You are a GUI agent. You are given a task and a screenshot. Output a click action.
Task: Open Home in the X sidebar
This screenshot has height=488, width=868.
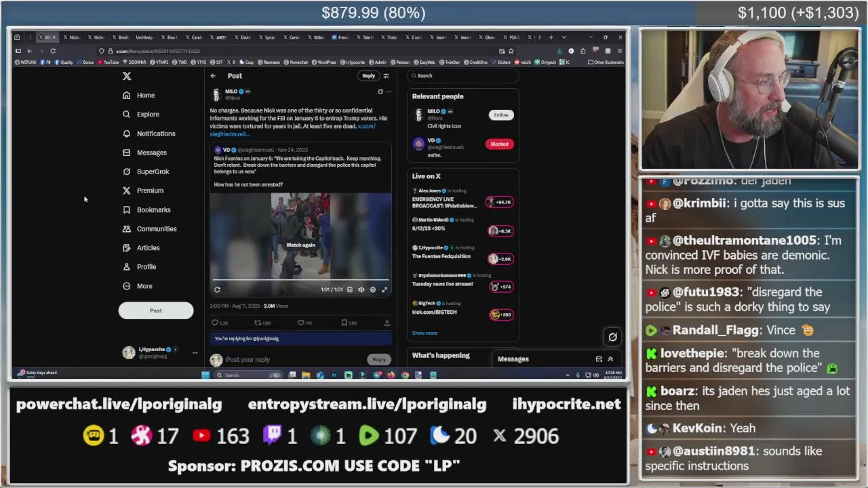click(x=139, y=96)
